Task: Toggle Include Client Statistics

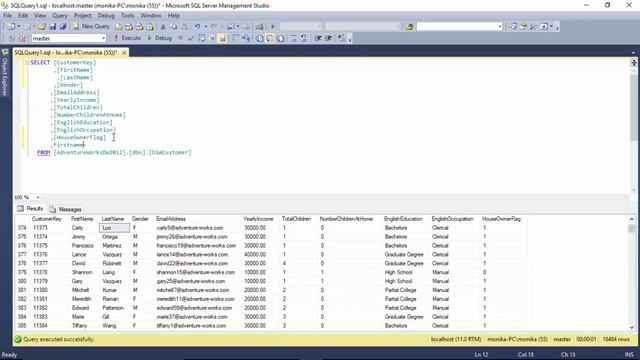Action: [246, 38]
